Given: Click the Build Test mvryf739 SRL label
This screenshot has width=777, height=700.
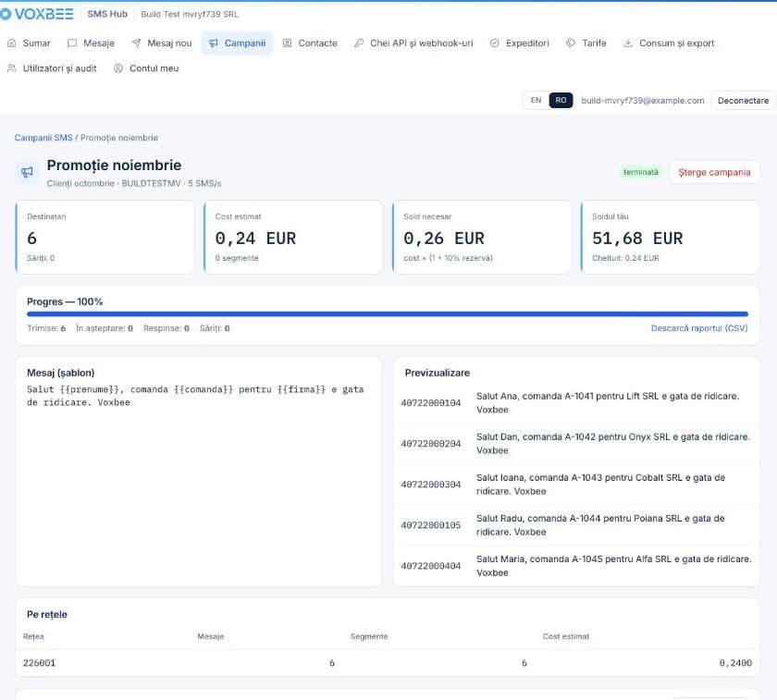Looking at the screenshot, I should (x=190, y=15).
